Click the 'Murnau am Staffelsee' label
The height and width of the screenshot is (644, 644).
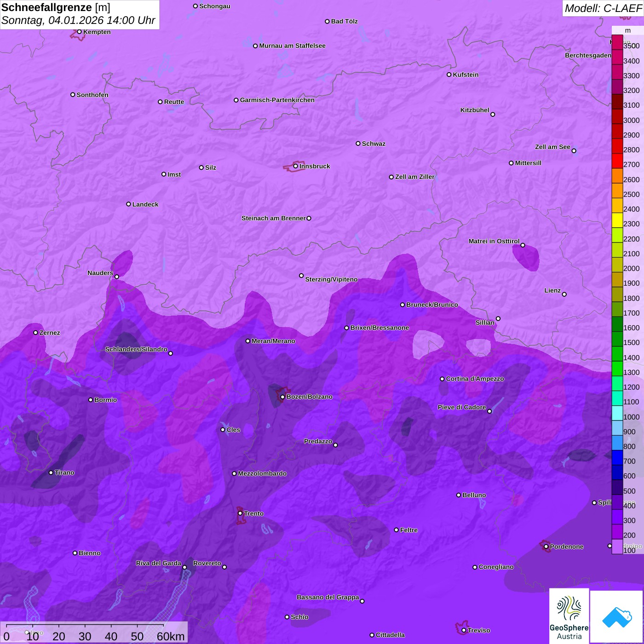click(292, 46)
